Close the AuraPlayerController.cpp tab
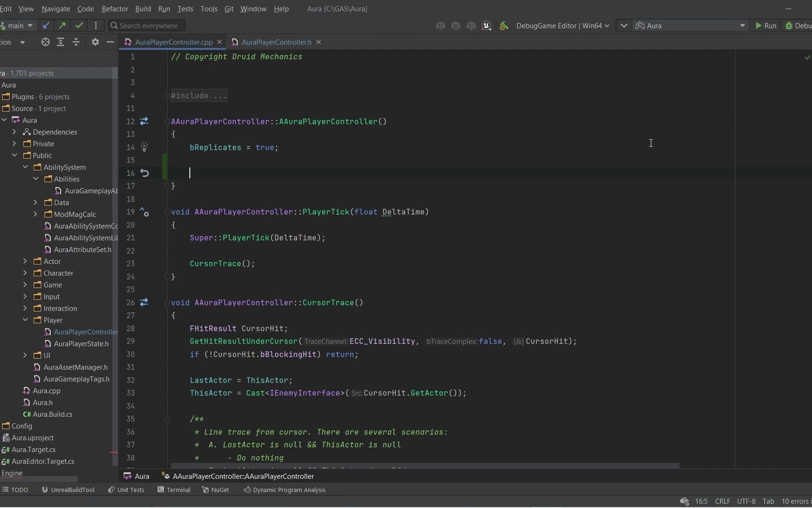 [x=219, y=42]
